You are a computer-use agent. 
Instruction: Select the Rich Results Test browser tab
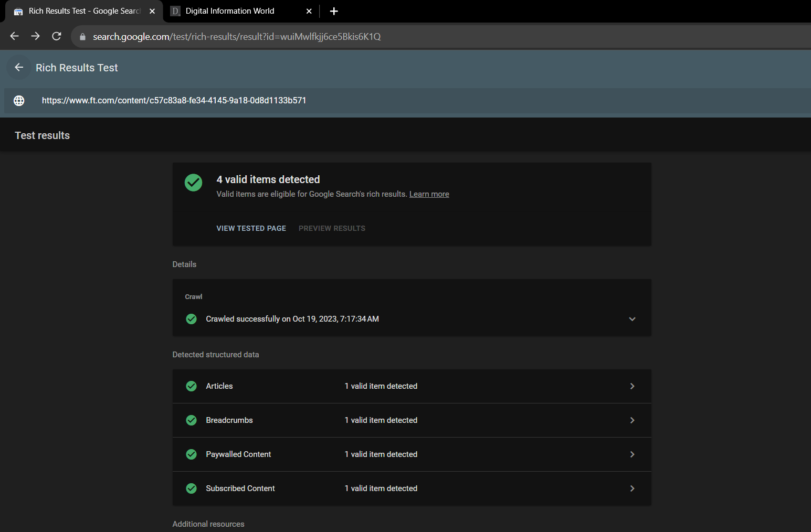(84, 11)
